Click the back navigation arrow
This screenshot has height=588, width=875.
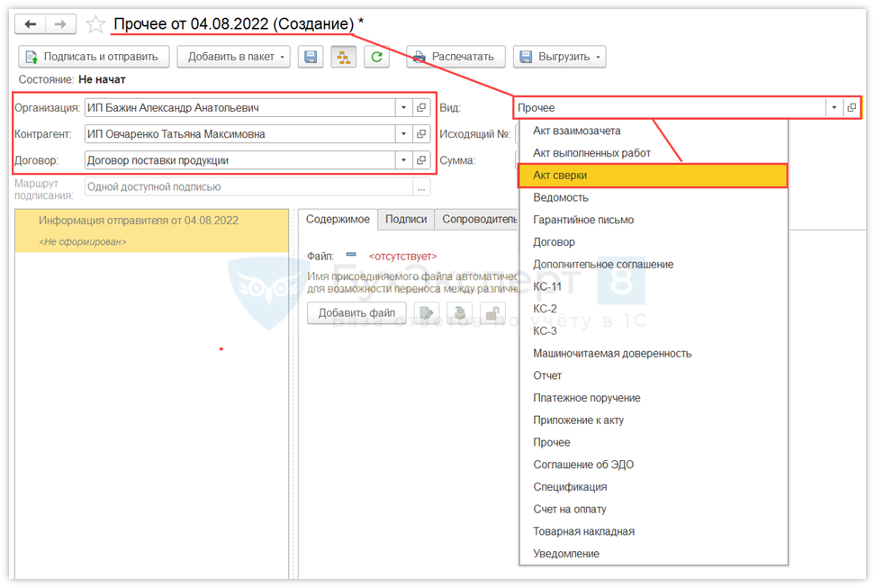click(x=31, y=24)
